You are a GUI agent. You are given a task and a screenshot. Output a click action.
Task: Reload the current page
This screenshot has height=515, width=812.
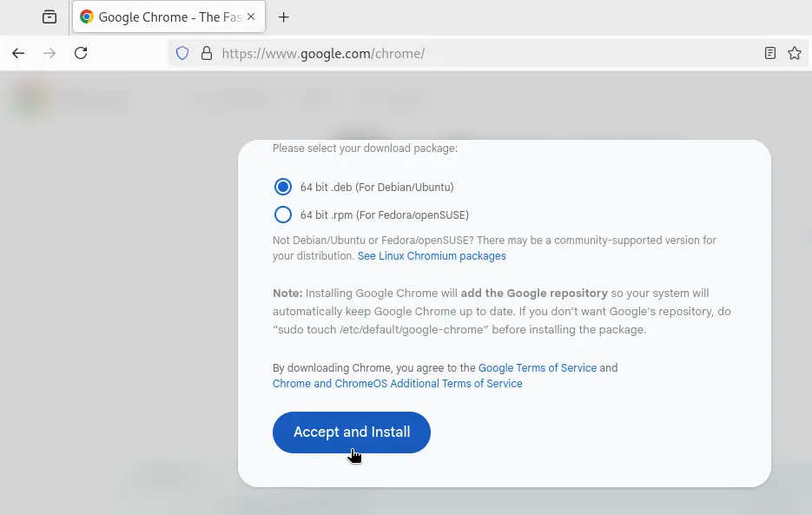click(81, 53)
